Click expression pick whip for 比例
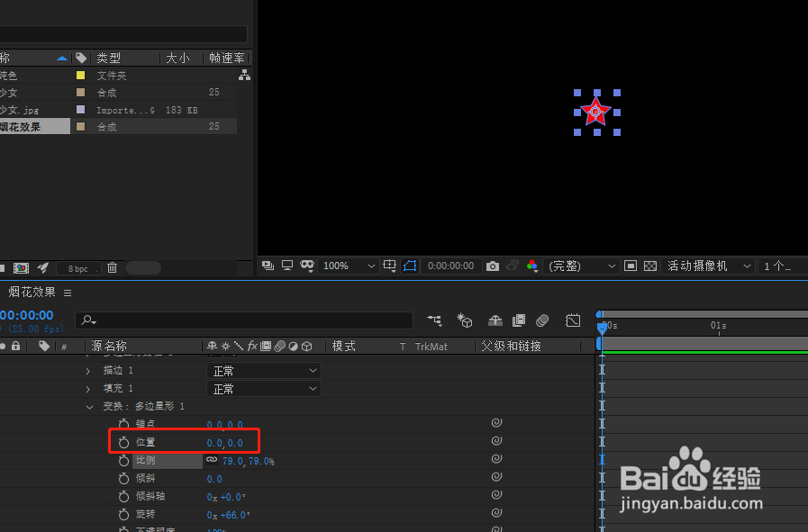The image size is (808, 532). coord(496,459)
